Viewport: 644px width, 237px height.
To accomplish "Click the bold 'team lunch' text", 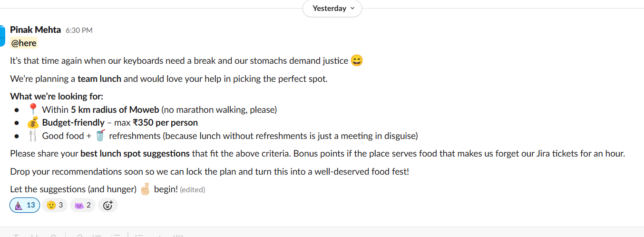I will point(99,79).
